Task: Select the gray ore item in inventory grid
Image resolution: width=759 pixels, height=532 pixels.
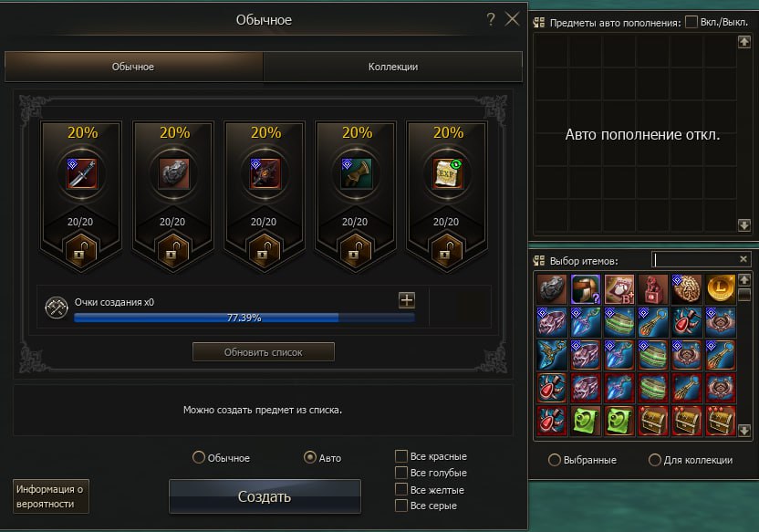Action: (x=551, y=289)
